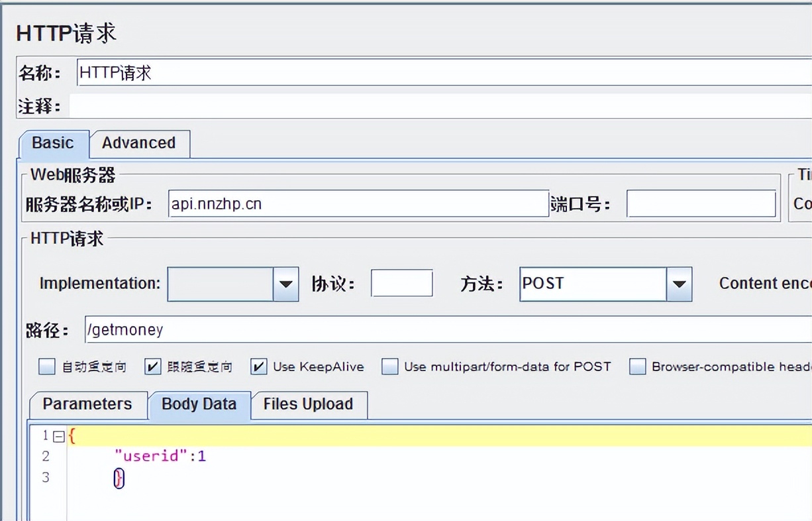Place cursor on userid line in Body Data
This screenshot has height=521, width=812.
click(159, 456)
